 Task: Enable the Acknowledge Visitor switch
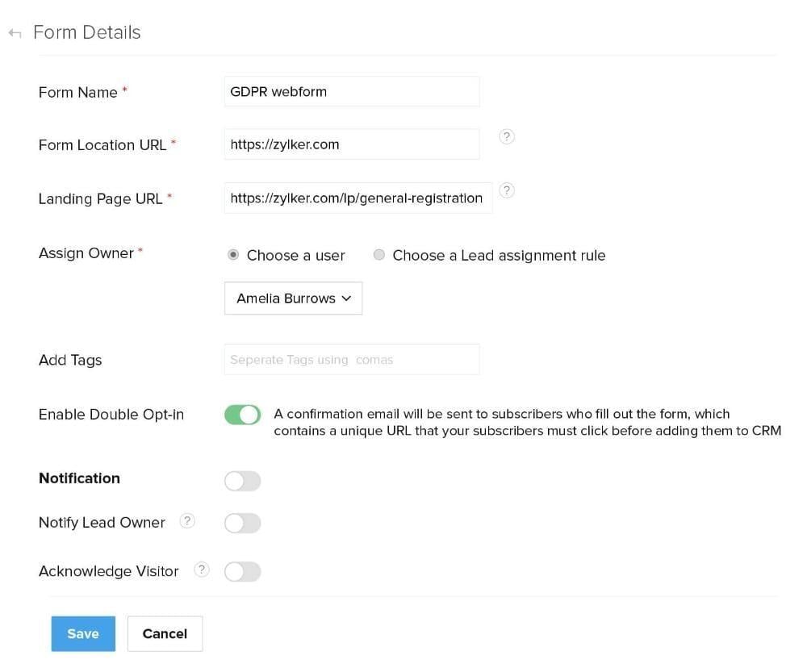(x=242, y=571)
